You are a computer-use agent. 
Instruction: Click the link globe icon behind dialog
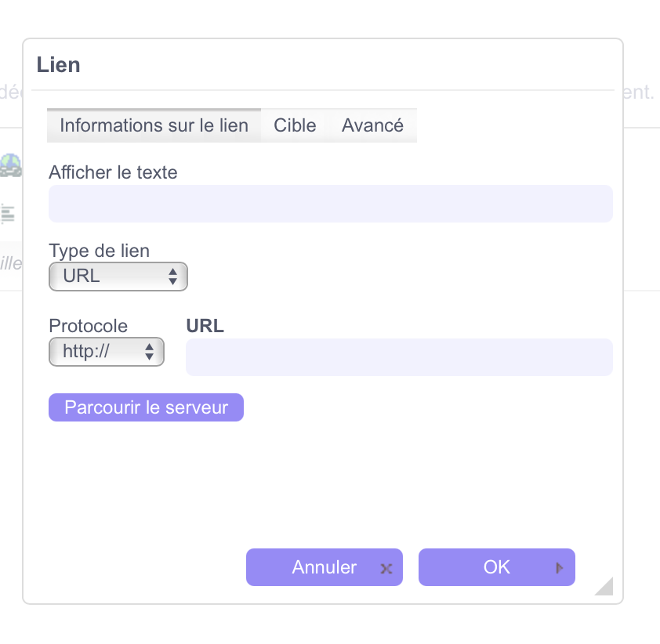coord(10,165)
